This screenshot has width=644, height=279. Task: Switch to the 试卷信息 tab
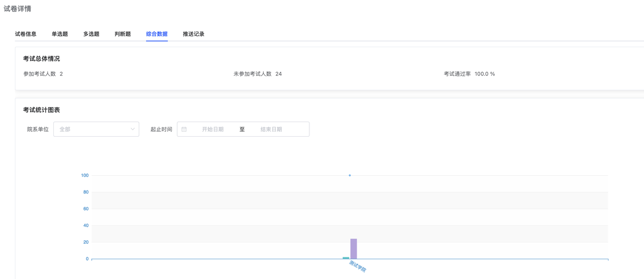[26, 34]
